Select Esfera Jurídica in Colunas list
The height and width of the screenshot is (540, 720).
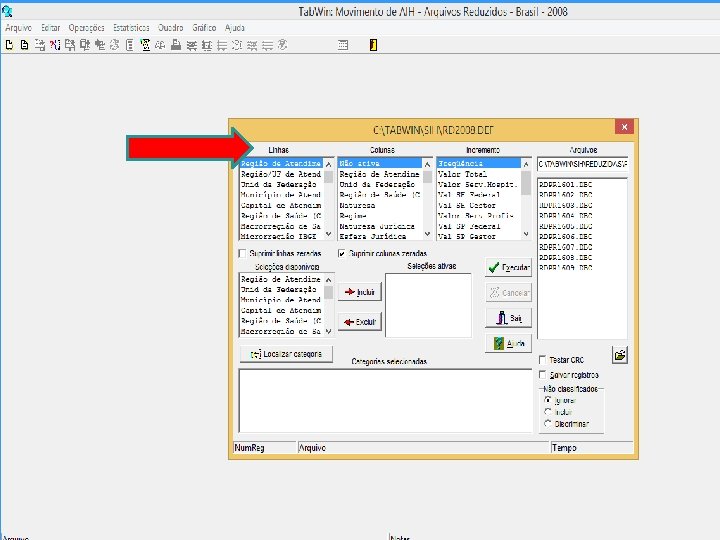[380, 236]
